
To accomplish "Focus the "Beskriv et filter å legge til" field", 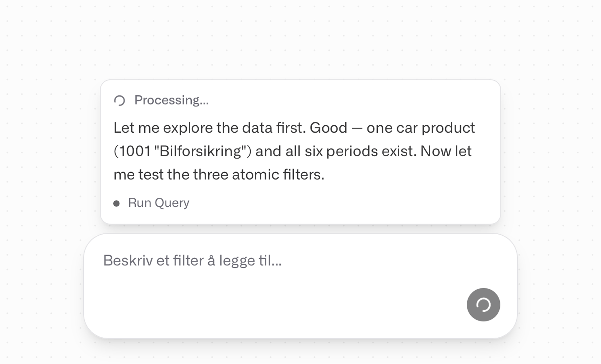I will pos(268,268).
